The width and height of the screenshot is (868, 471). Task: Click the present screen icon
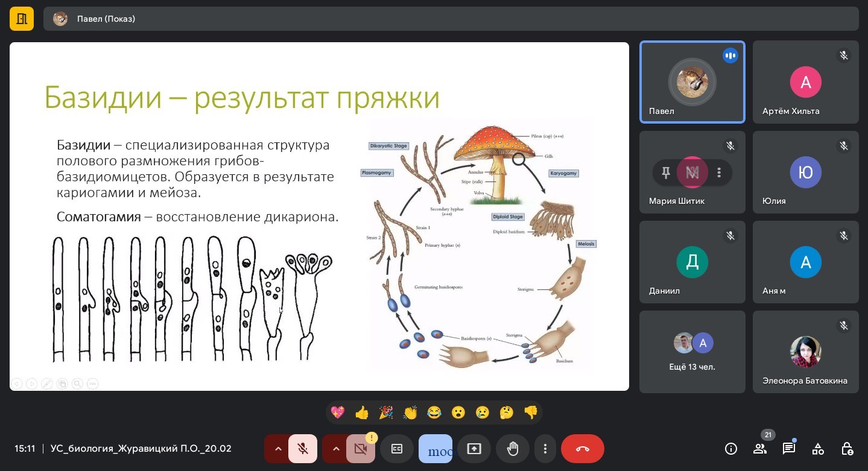tap(474, 449)
